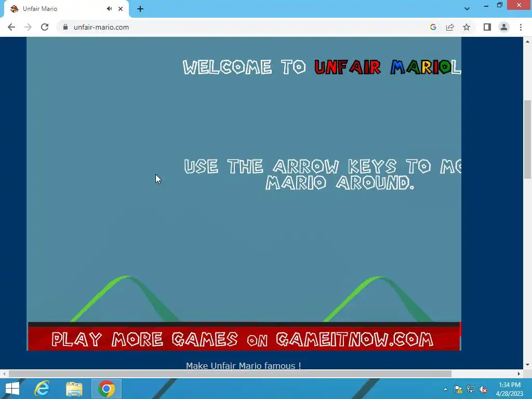Reload the Unfair Mario page

click(x=45, y=27)
